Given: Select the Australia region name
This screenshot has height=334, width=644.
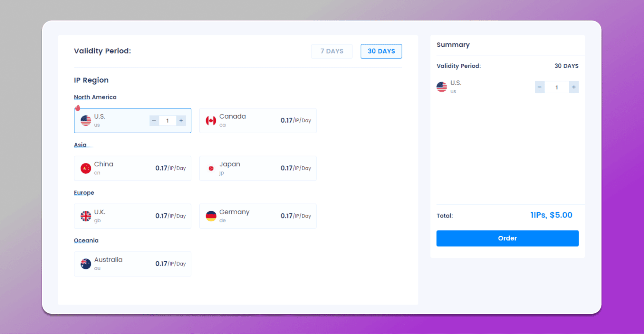Looking at the screenshot, I should pyautogui.click(x=108, y=260).
